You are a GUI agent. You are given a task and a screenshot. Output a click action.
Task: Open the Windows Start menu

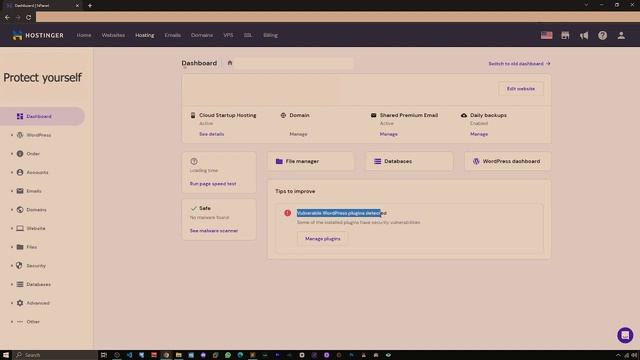point(6,355)
